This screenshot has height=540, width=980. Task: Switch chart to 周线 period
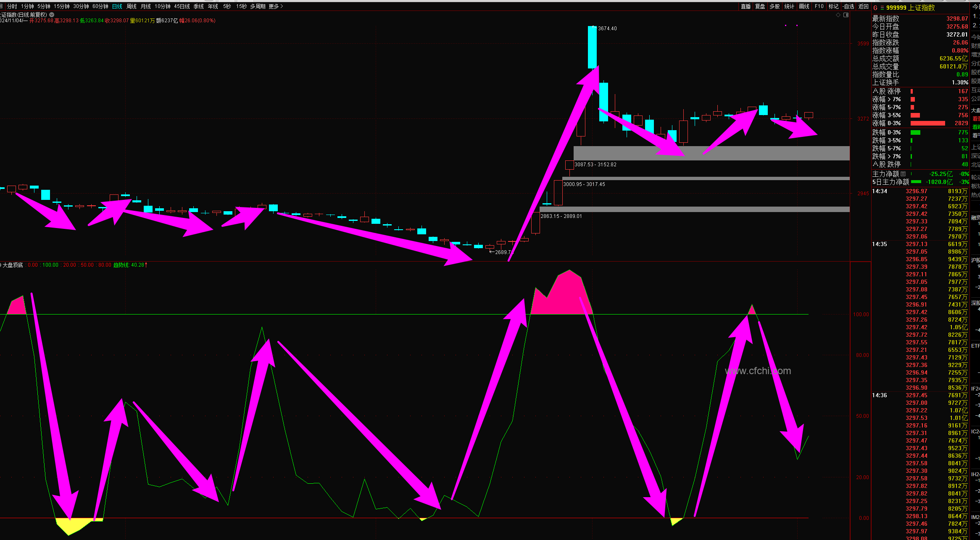tap(132, 6)
